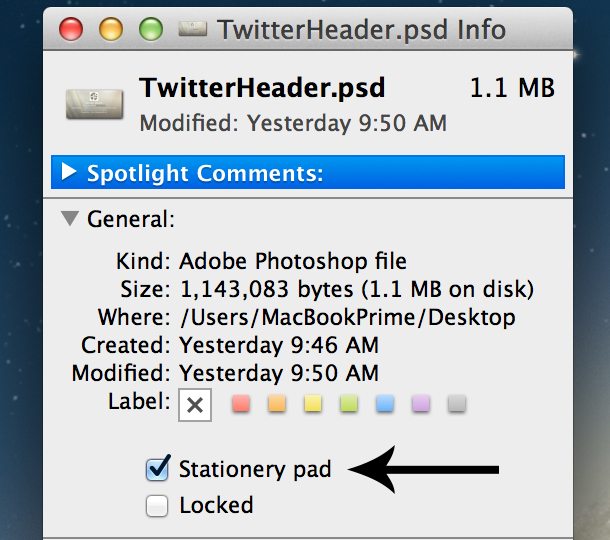Apply the orange label color
Viewport: 610px width, 540px height.
[277, 403]
